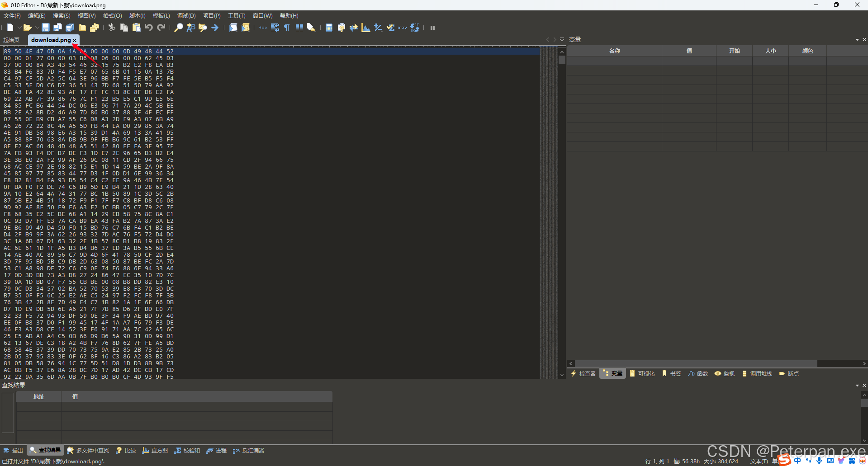Run template via yellow scroll icon
Viewport: 868px width, 466px height.
click(245, 28)
